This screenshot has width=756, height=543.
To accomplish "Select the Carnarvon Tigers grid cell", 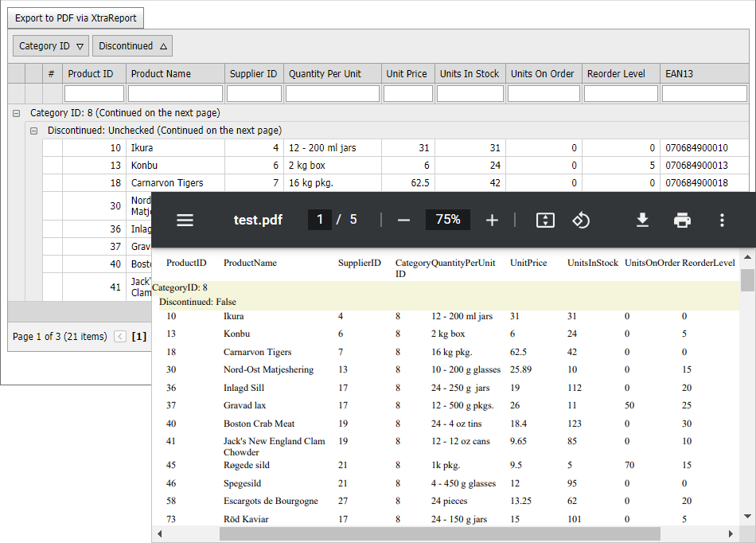I will 175,183.
